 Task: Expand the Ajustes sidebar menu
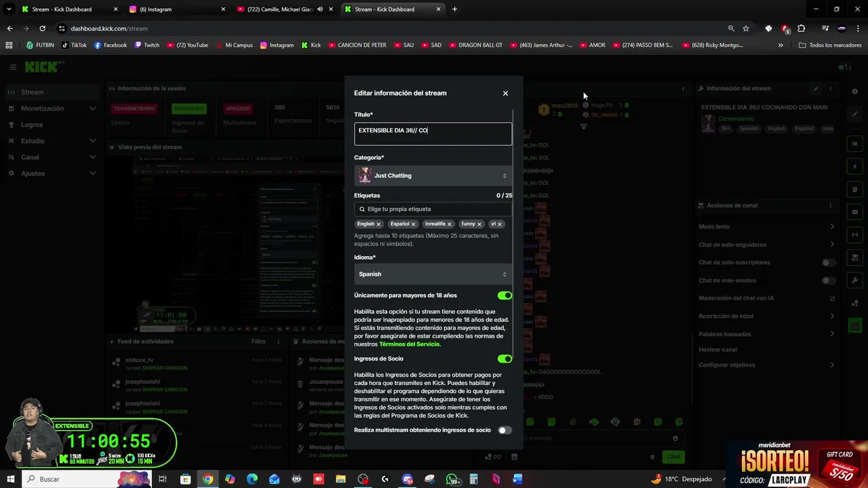pyautogui.click(x=52, y=174)
